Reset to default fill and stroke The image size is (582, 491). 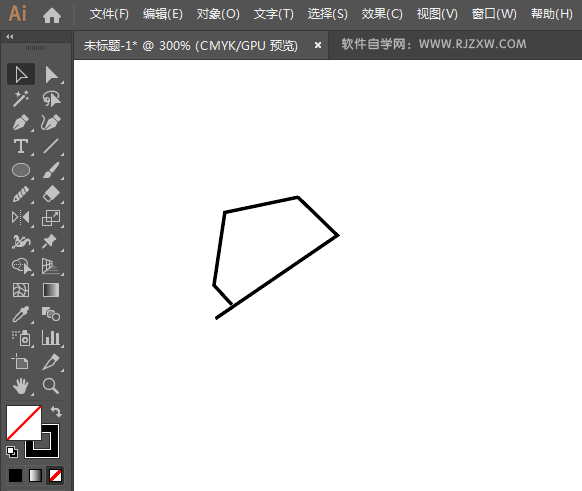coord(12,452)
